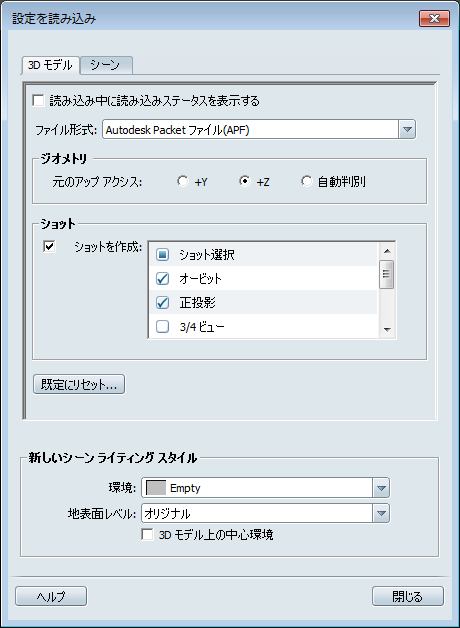This screenshot has width=460, height=628.
Task: Choose the +Z up axis radio button
Action: pos(245,181)
